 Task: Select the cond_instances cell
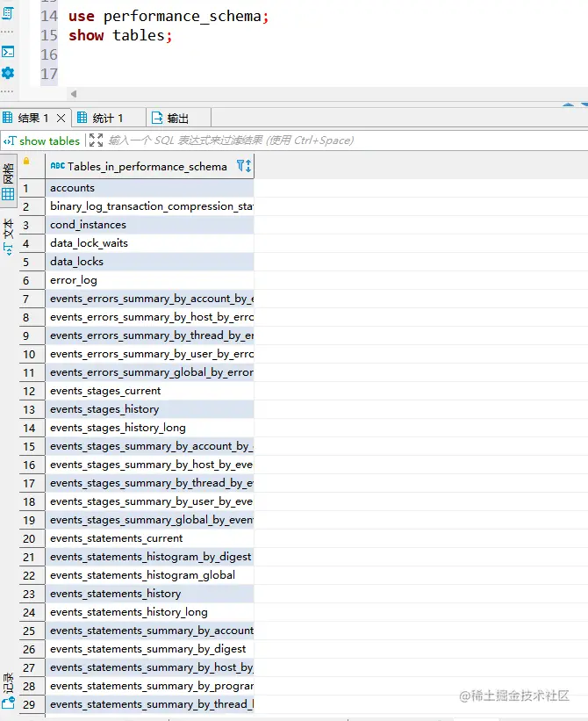click(149, 225)
